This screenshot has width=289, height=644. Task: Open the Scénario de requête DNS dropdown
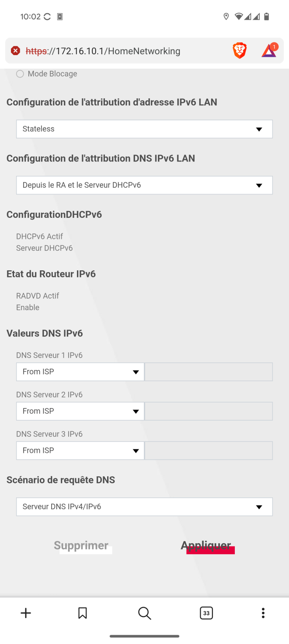pos(144,507)
